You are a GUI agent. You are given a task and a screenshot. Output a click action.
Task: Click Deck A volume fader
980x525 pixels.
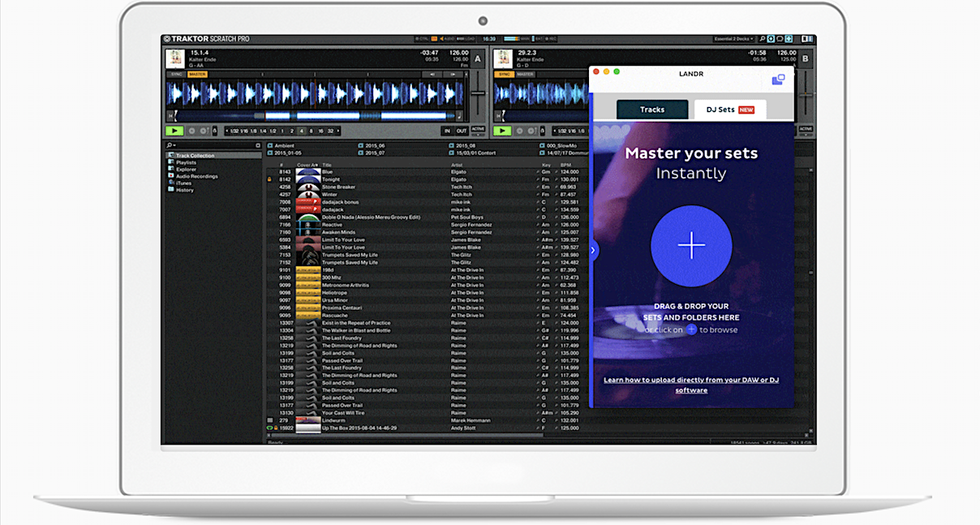(478, 93)
